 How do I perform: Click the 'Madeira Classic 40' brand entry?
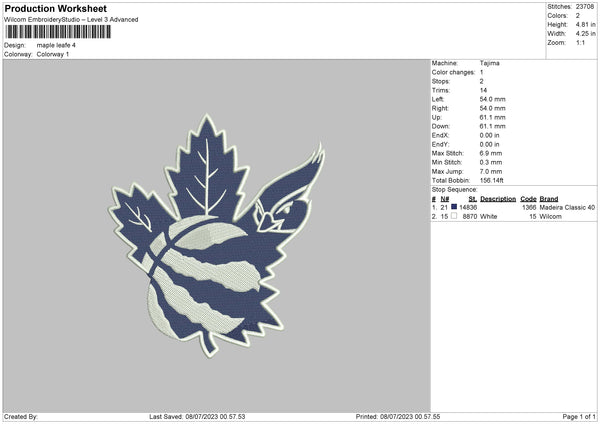[x=567, y=207]
